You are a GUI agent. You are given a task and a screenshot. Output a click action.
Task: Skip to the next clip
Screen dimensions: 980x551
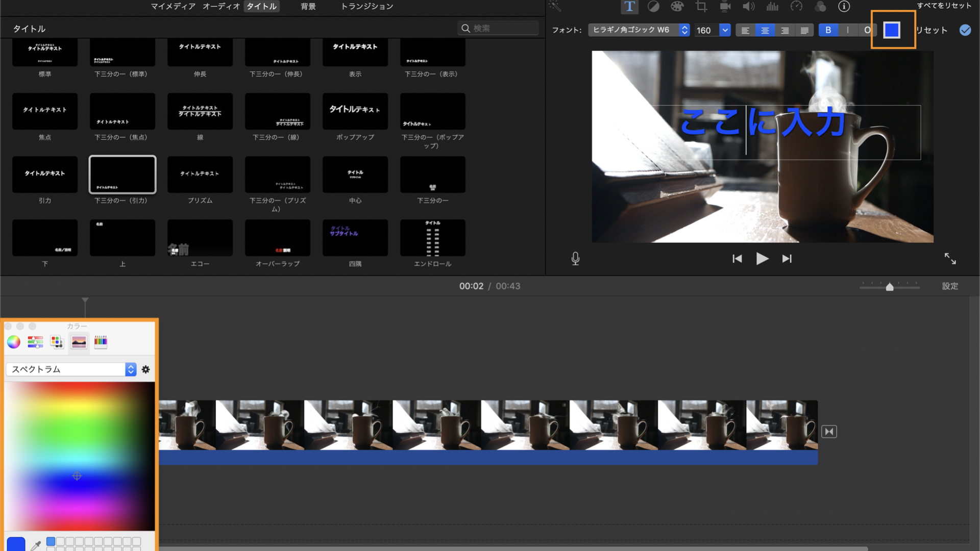coord(787,259)
